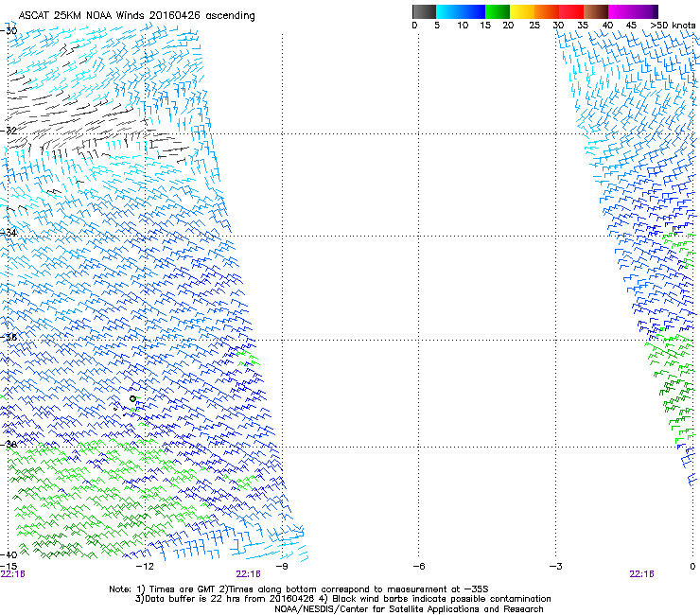Click the purple '22:16' time label near 0
The height and width of the screenshot is (615, 700).
tap(641, 574)
